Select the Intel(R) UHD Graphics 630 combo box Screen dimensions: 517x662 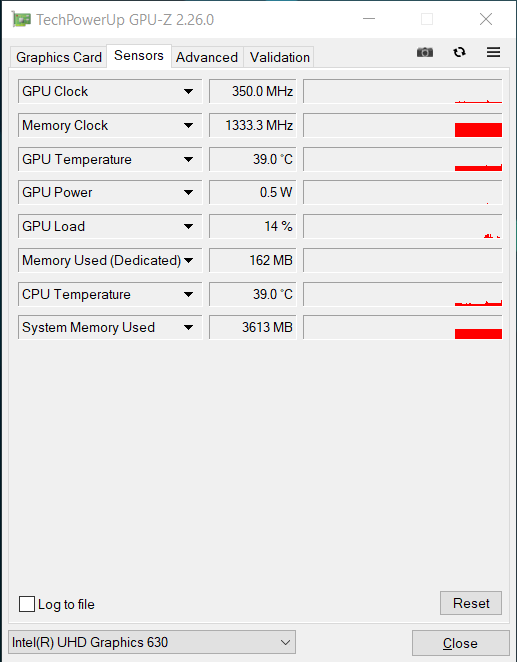coord(152,642)
